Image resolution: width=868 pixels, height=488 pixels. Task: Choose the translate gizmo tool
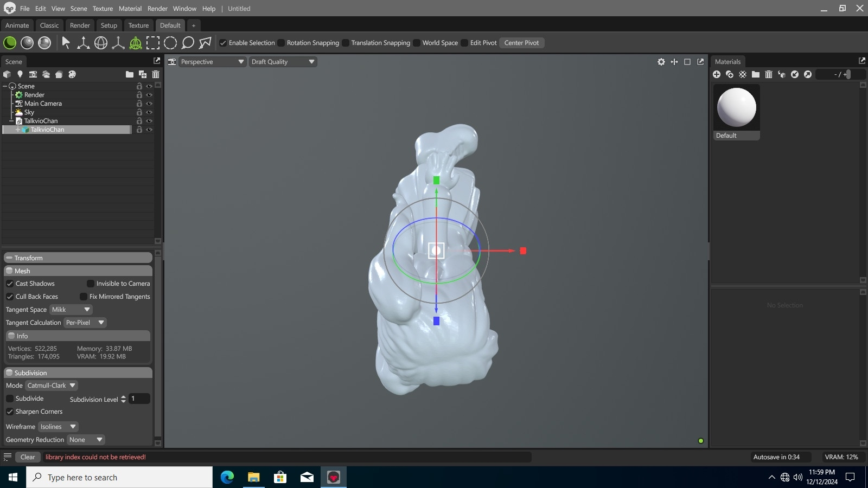point(84,43)
